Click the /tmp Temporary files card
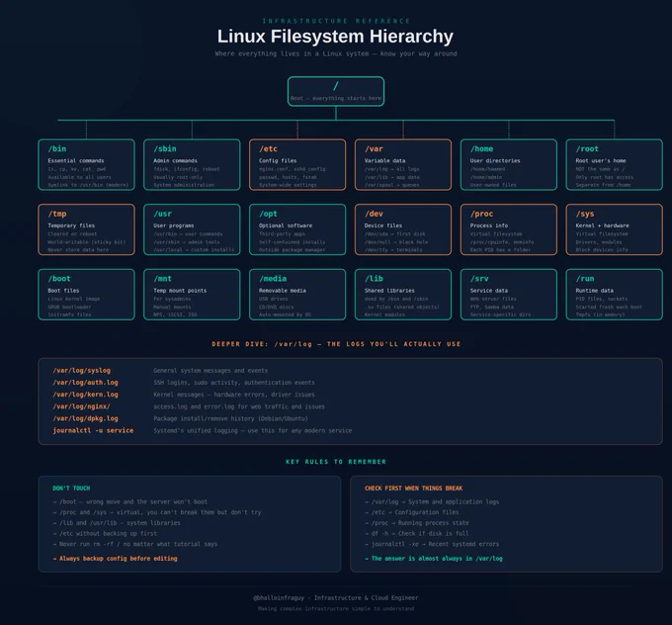The height and width of the screenshot is (625, 672). click(86, 229)
